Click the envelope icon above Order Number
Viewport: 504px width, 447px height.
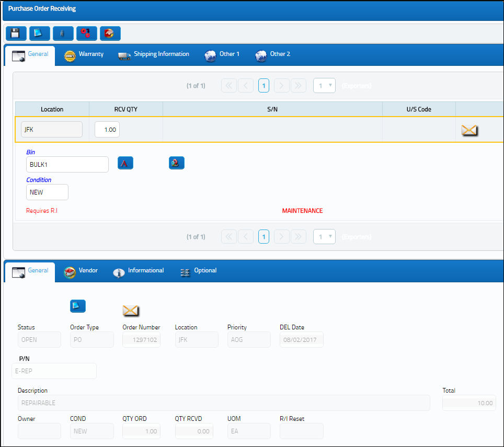tap(131, 311)
